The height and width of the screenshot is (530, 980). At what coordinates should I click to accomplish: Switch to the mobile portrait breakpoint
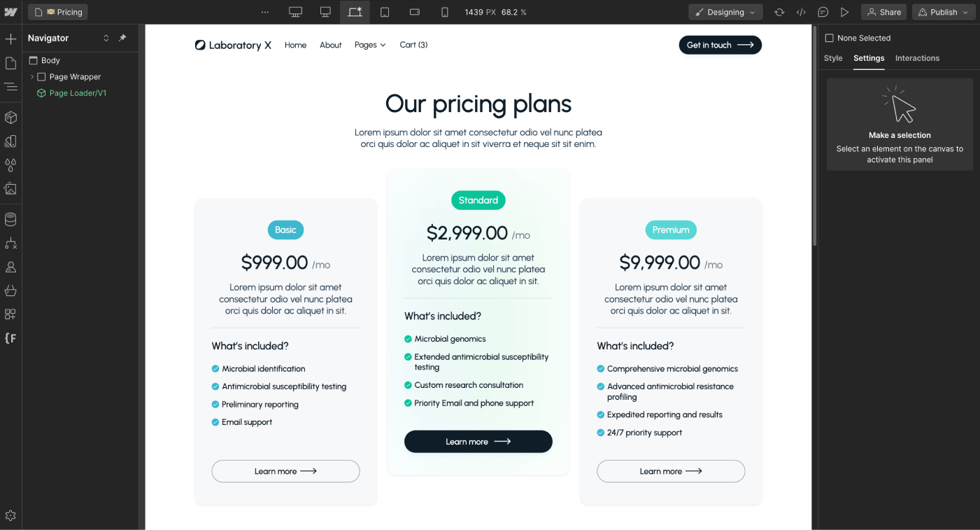click(x=444, y=12)
